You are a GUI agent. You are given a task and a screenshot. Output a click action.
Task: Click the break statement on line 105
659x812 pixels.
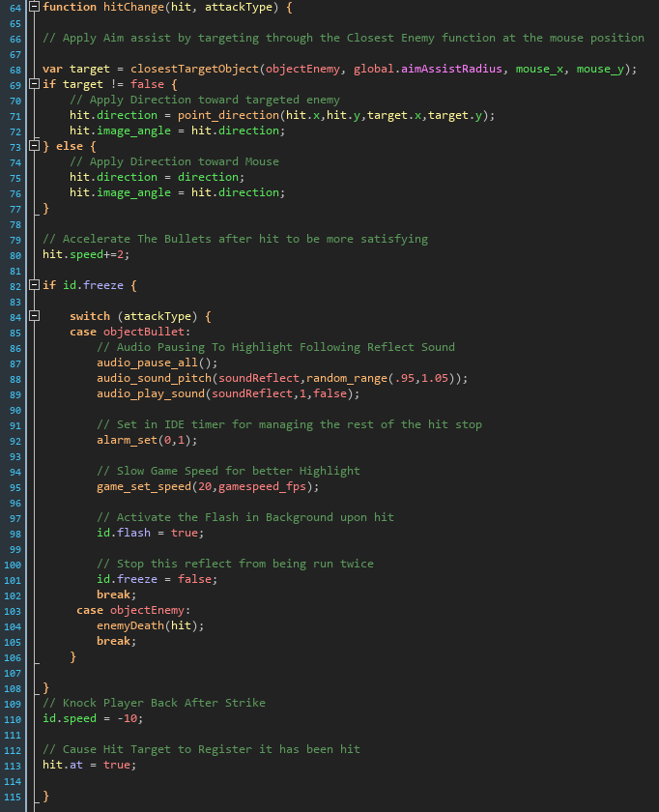[x=117, y=641]
